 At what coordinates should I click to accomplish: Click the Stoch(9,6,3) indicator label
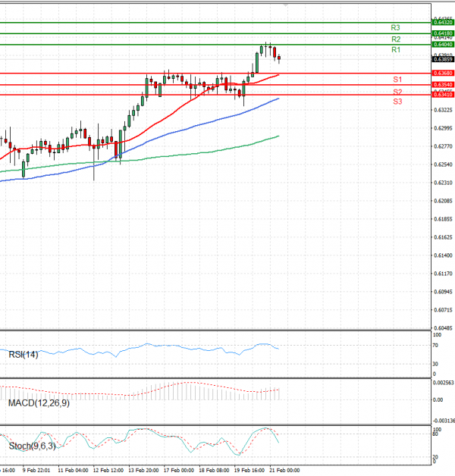32,446
